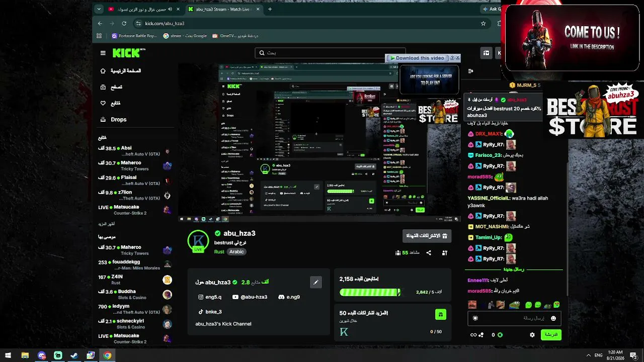Image resolution: width=644 pixels, height=362 pixels.
Task: Open File Explorer from the taskbar
Action: coord(25,355)
